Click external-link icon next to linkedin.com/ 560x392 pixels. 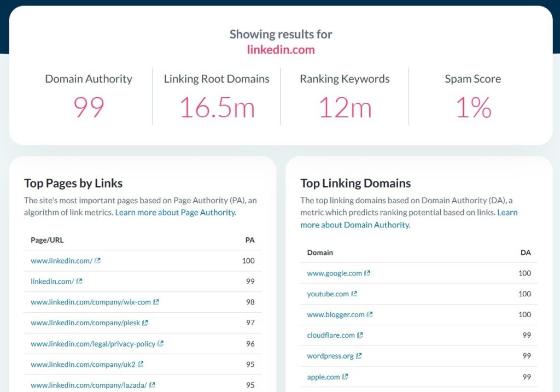point(79,282)
